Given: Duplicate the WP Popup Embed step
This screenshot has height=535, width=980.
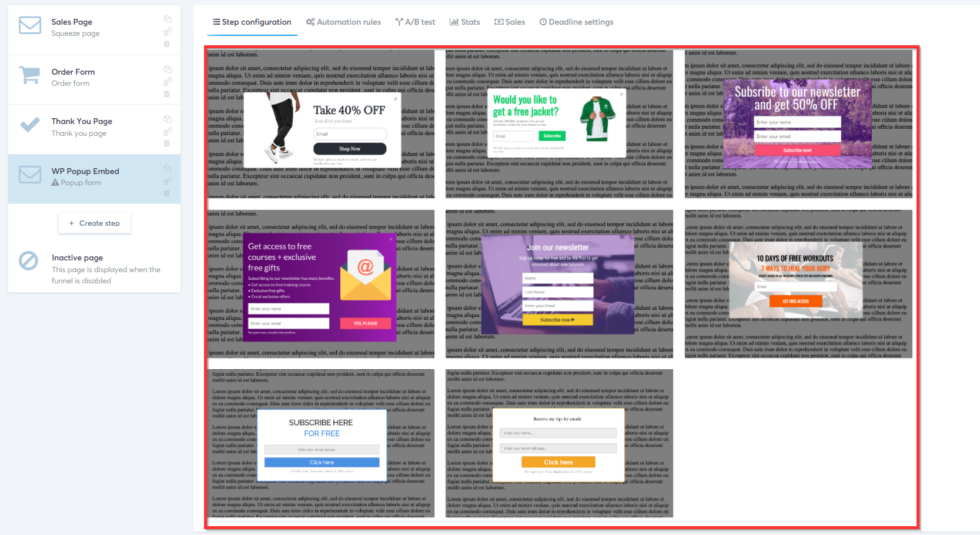Looking at the screenshot, I should (x=168, y=168).
